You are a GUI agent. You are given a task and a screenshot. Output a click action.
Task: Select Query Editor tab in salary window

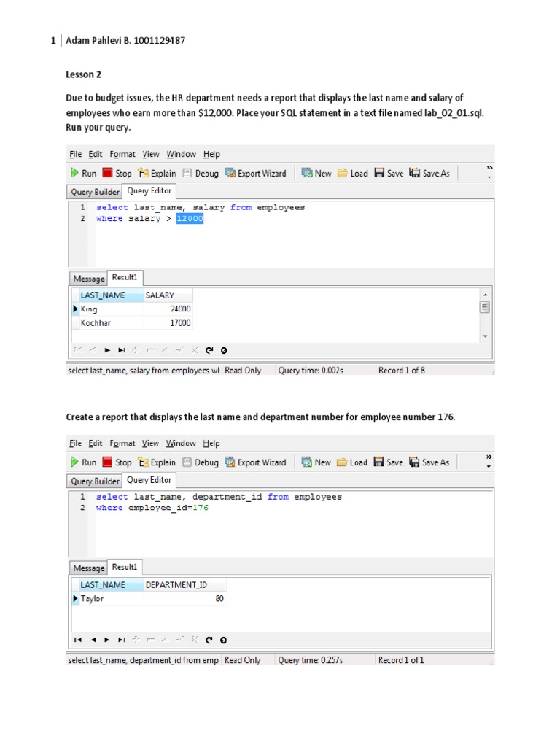(149, 190)
